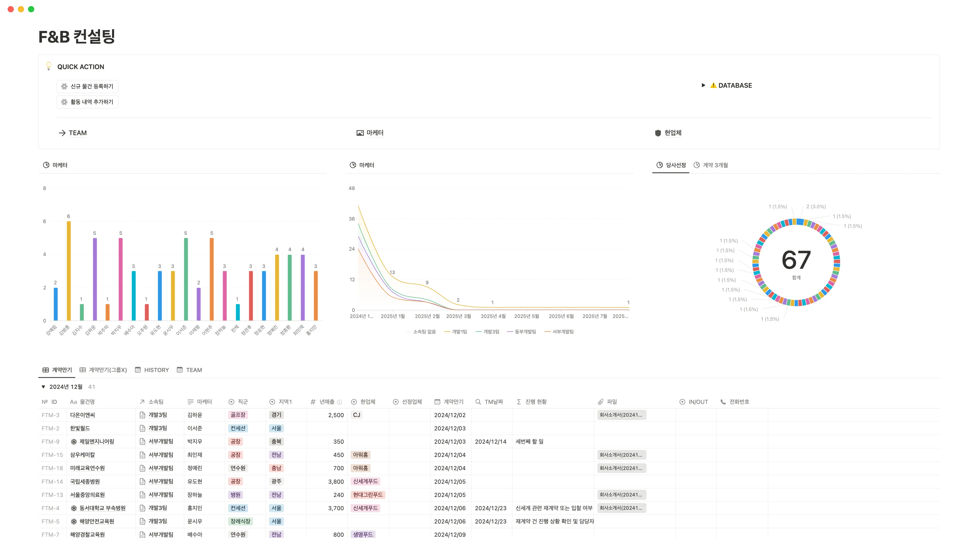This screenshot has height=538, width=980.
Task: Collapse the 2024년 12월 group
Action: tap(43, 387)
